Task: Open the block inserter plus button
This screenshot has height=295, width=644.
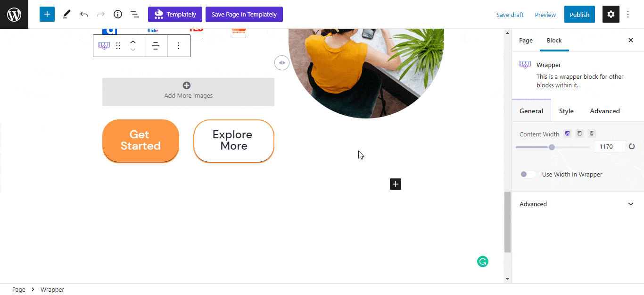Action: pyautogui.click(x=47, y=14)
